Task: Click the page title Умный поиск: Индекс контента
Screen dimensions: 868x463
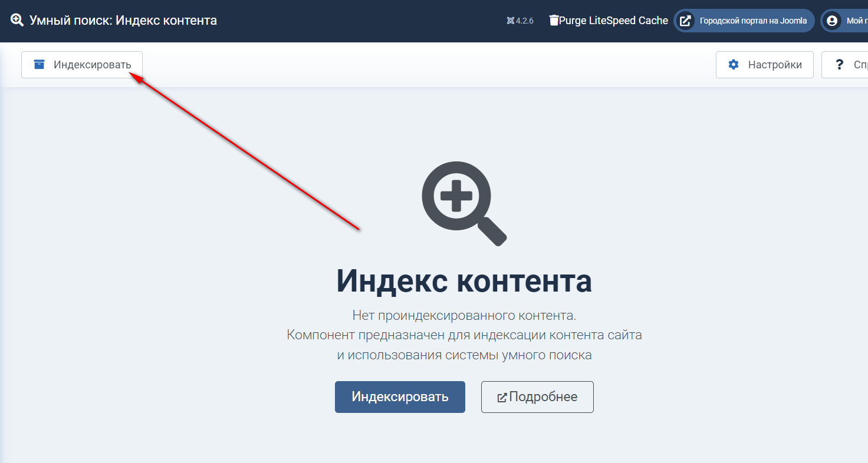Action: click(x=123, y=21)
